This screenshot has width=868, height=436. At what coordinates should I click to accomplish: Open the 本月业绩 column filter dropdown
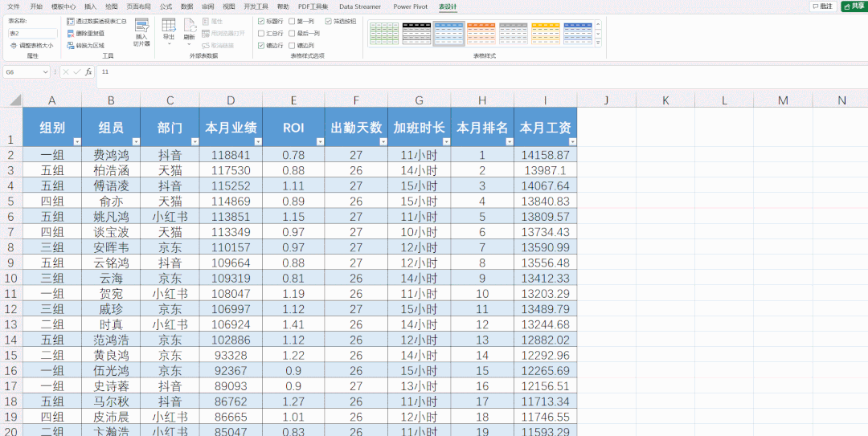tap(258, 142)
